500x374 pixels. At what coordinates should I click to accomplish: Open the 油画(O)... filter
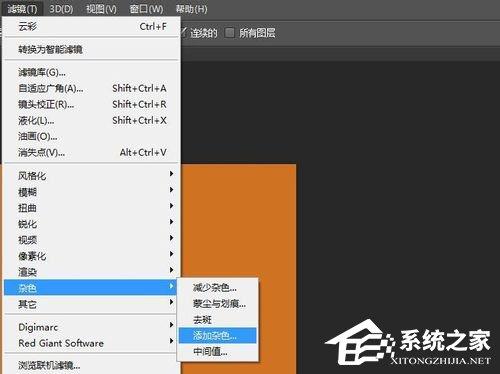(91, 136)
